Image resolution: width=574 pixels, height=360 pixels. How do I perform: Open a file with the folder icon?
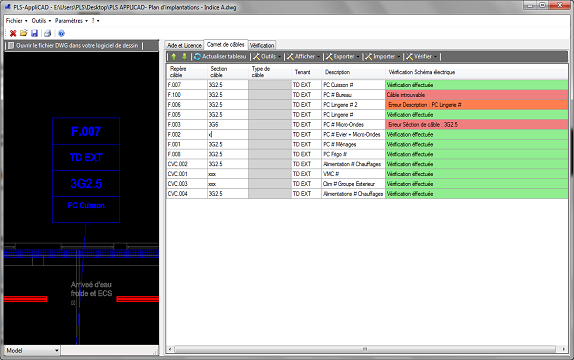[23, 33]
